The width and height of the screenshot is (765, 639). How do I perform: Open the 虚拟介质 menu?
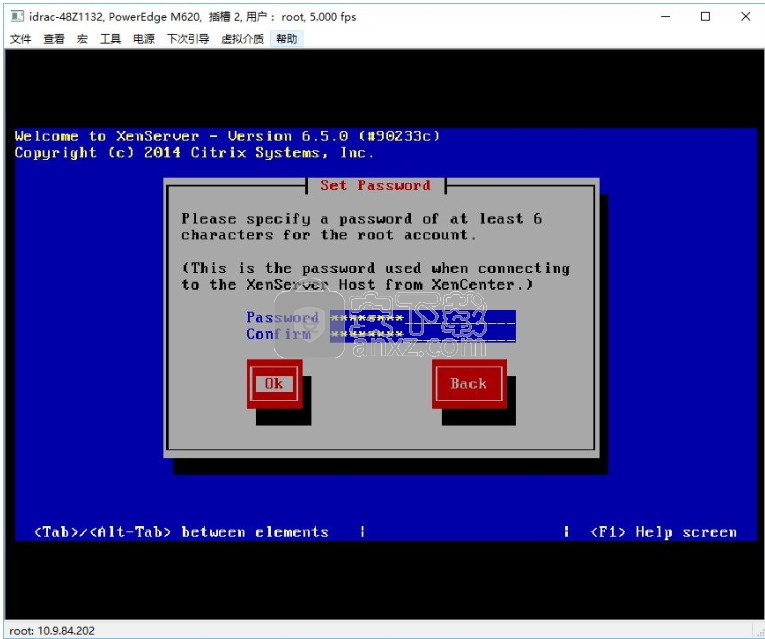pyautogui.click(x=242, y=39)
